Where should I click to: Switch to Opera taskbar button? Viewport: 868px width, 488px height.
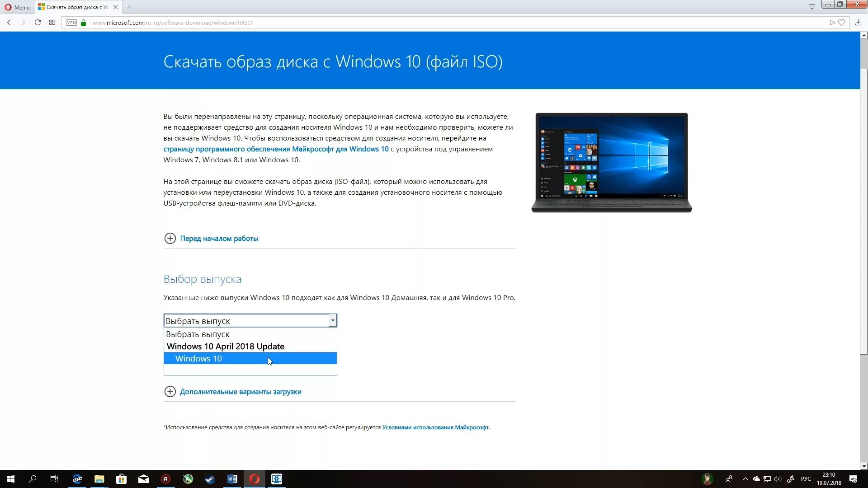coord(255,479)
